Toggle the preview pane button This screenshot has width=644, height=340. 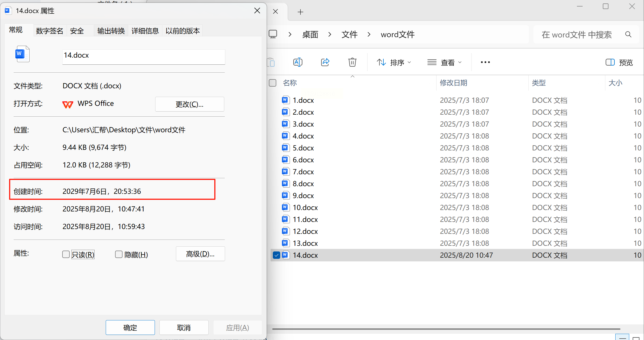619,62
